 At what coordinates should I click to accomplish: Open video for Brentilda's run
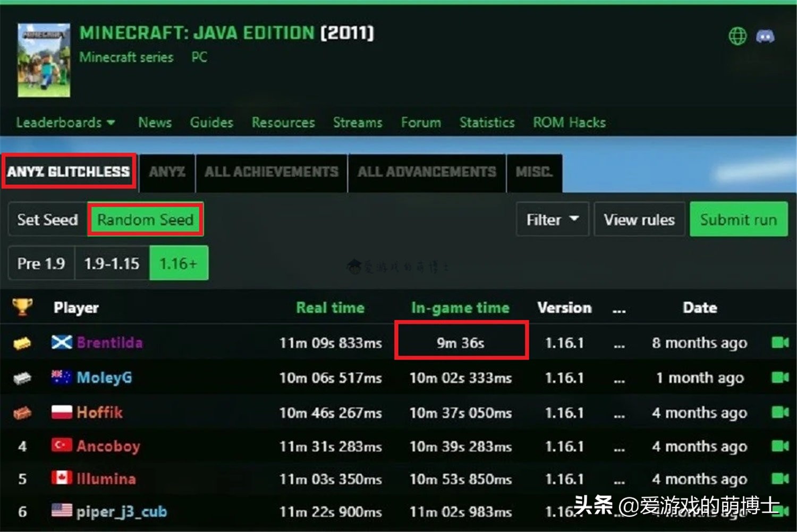pyautogui.click(x=780, y=342)
